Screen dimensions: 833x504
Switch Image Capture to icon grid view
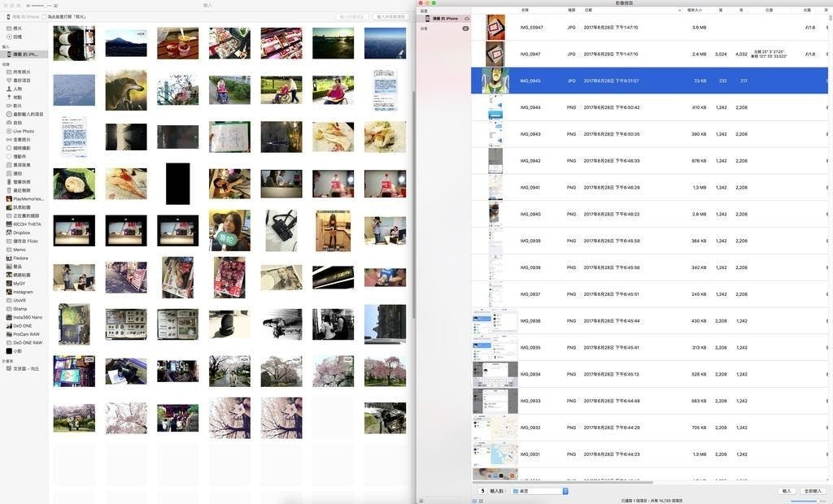[481, 501]
